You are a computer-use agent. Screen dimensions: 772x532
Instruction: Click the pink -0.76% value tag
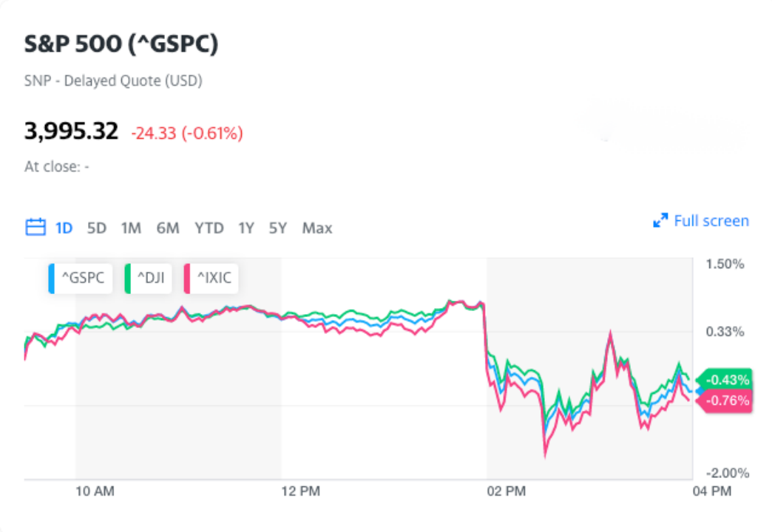[727, 400]
